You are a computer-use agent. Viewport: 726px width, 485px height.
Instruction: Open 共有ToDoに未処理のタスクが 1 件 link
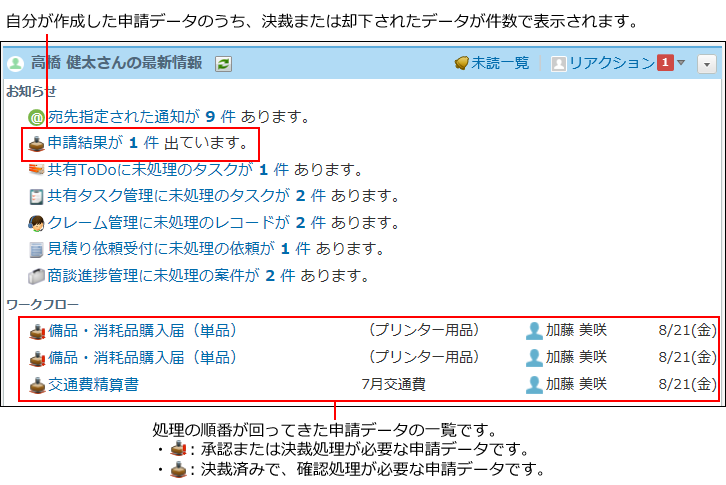tap(168, 170)
